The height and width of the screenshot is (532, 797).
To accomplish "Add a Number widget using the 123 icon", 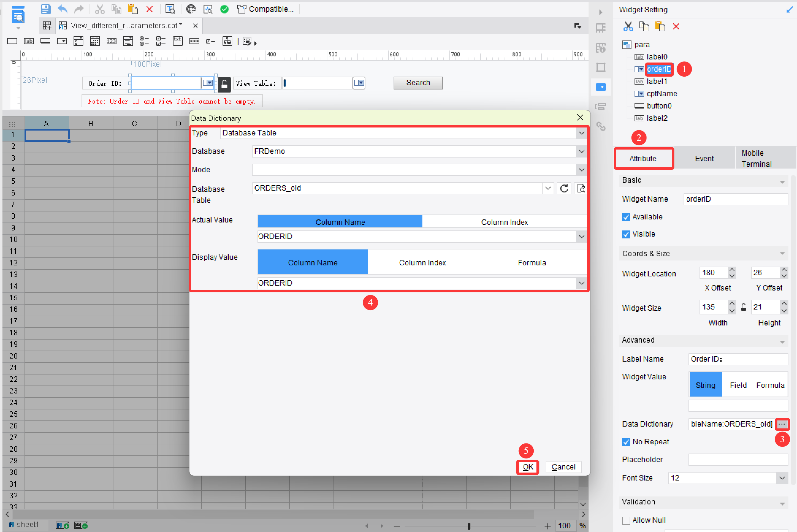I will pyautogui.click(x=111, y=41).
